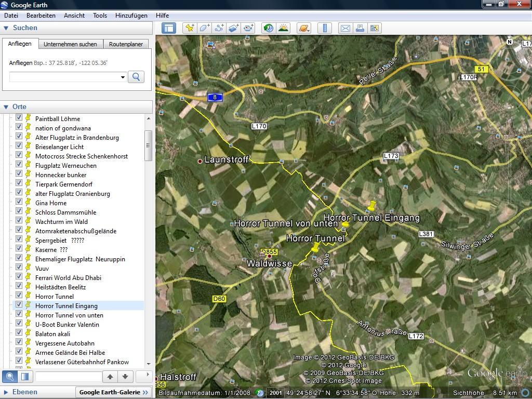Select Ferrari World Abu Dhabi place
Image resolution: width=532 pixels, height=399 pixels.
(x=68, y=278)
